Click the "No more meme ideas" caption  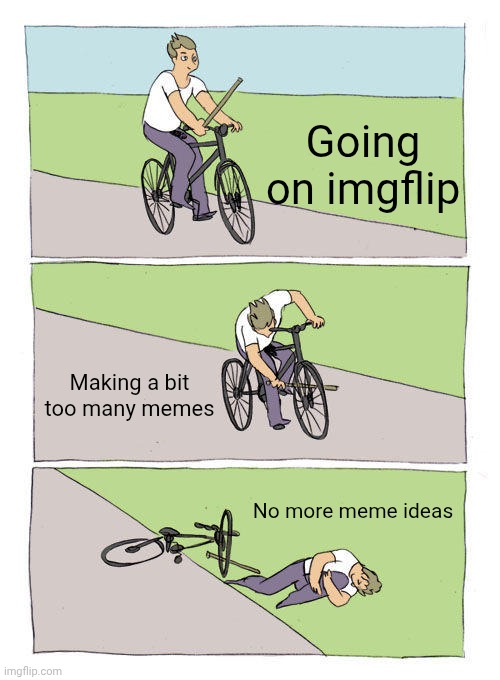coord(353,511)
